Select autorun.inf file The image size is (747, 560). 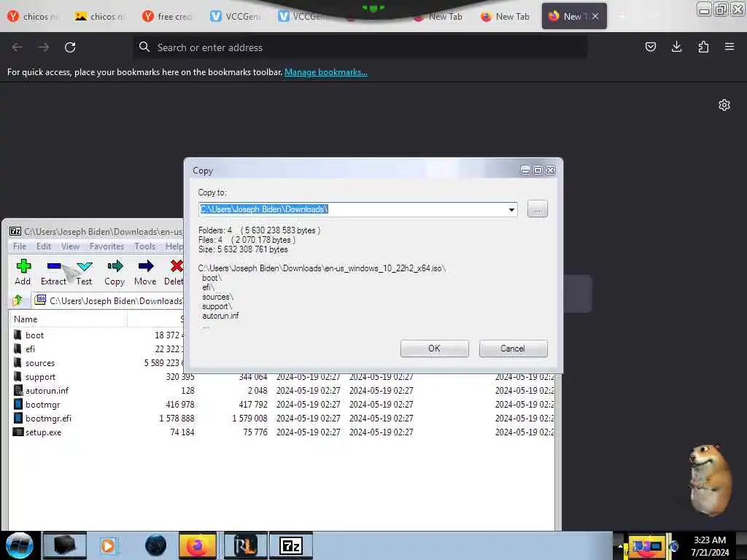[x=47, y=391]
